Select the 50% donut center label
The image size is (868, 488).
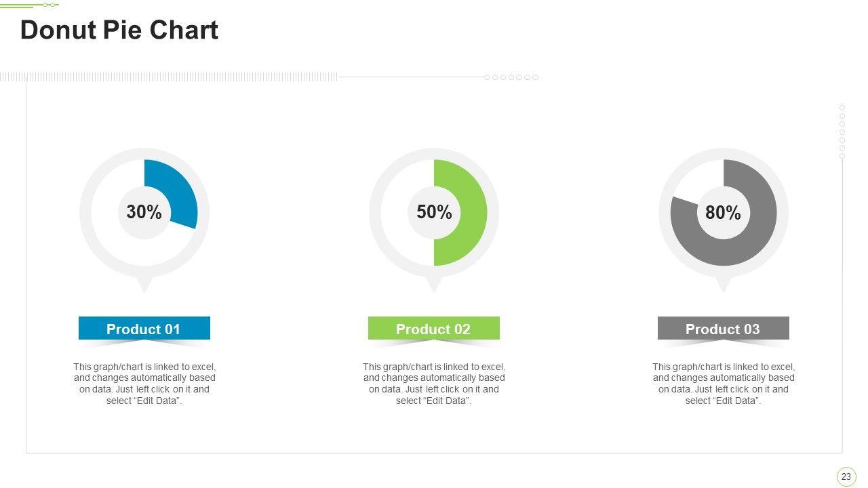point(434,213)
